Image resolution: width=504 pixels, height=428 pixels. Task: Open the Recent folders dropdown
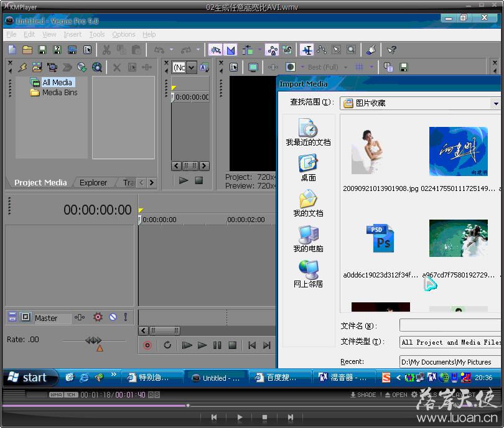[x=450, y=362]
